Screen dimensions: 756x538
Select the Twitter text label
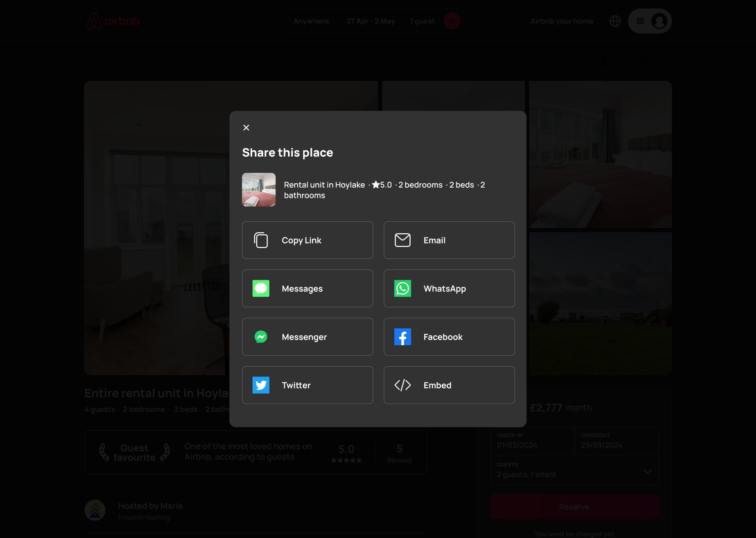click(x=296, y=385)
